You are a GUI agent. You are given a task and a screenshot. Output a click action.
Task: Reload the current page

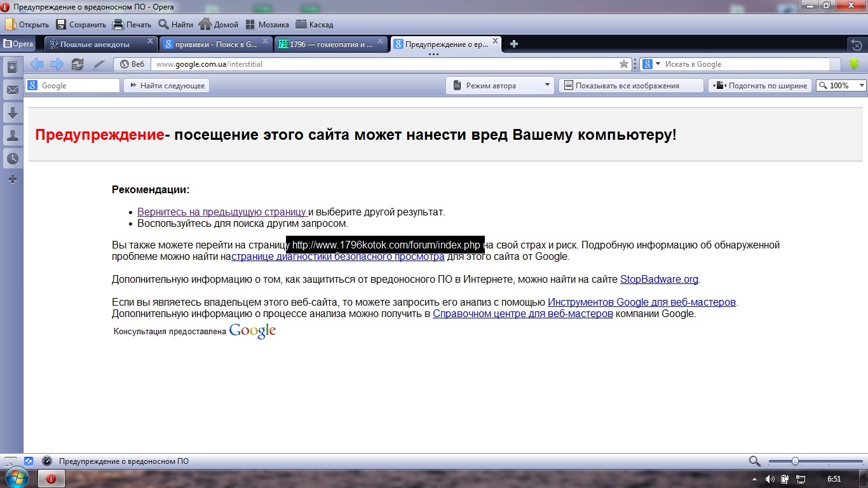click(78, 64)
